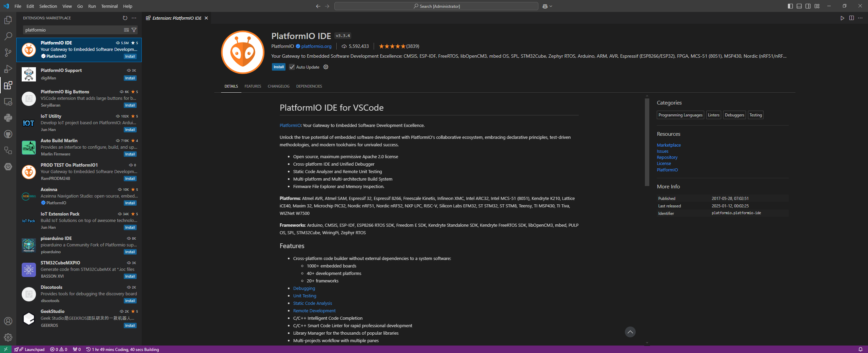Toggle the bottom panel visibility
Viewport: 868px width, 353px height.
[799, 6]
